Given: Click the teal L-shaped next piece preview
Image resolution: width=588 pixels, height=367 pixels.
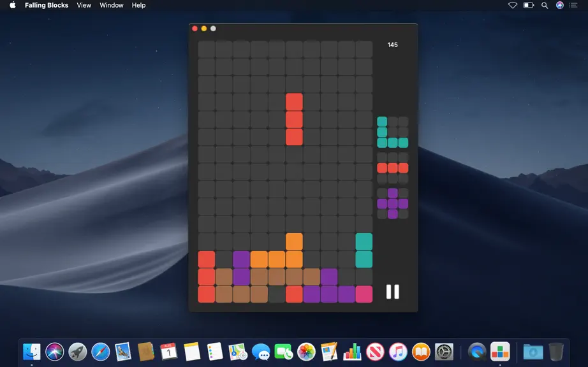Looking at the screenshot, I should 393,132.
